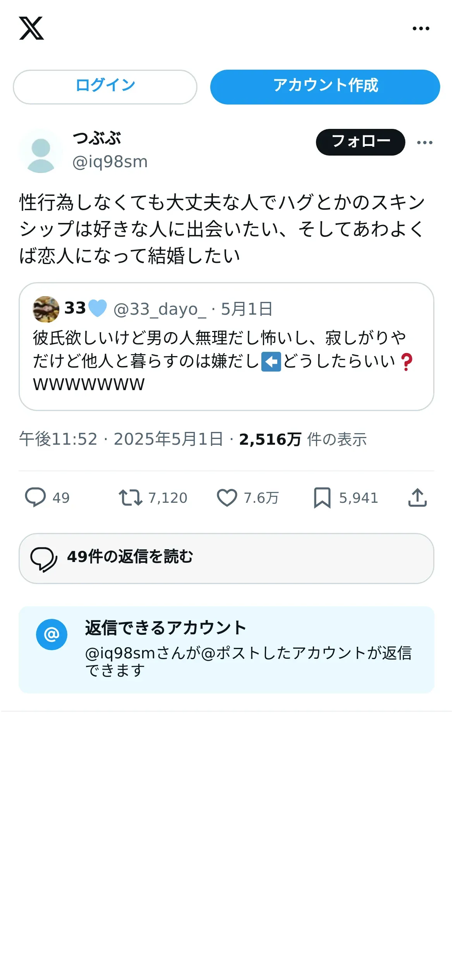Open the quoted post avatar of 33
Image resolution: width=453 pixels, height=980 pixels.
(46, 309)
